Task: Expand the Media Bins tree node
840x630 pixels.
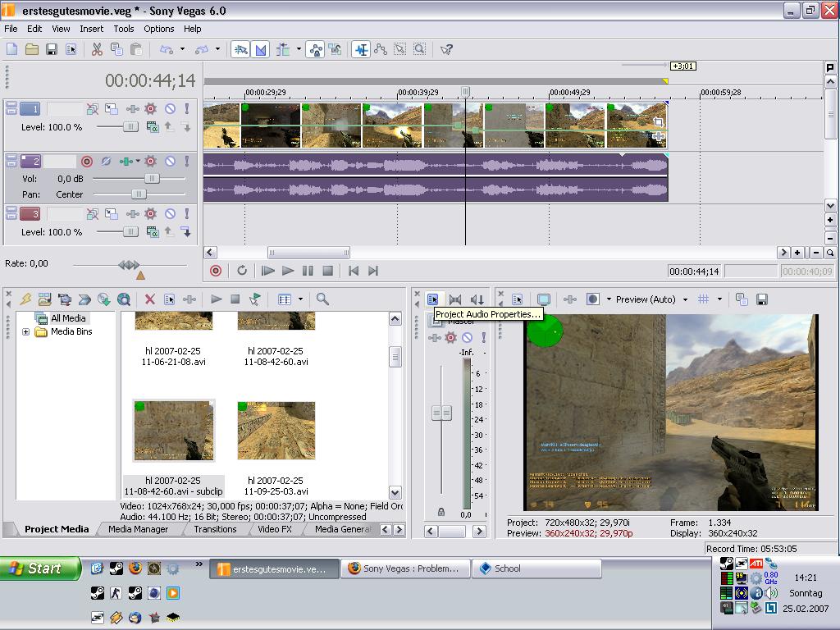Action: [x=26, y=332]
